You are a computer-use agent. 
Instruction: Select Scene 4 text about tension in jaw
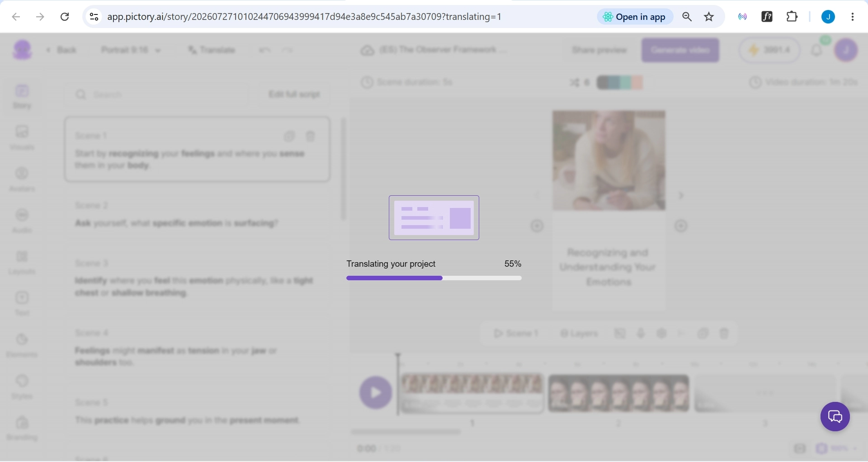pyautogui.click(x=176, y=356)
